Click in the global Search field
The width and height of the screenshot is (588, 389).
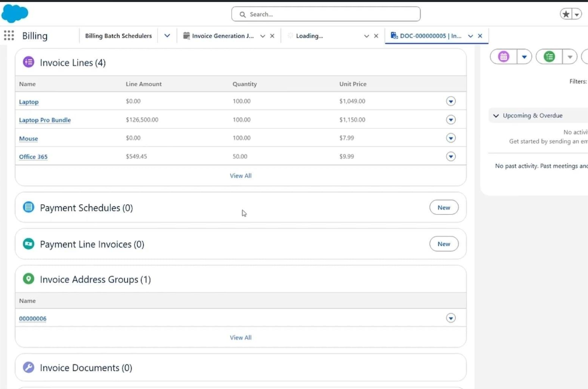(x=327, y=14)
